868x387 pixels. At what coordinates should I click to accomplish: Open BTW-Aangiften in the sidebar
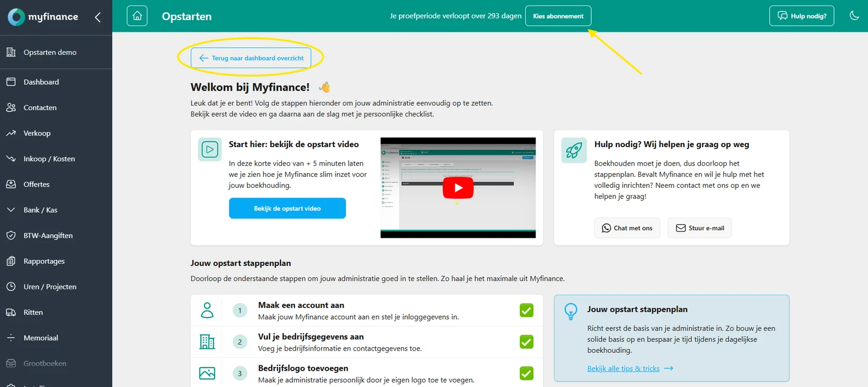[x=56, y=235]
